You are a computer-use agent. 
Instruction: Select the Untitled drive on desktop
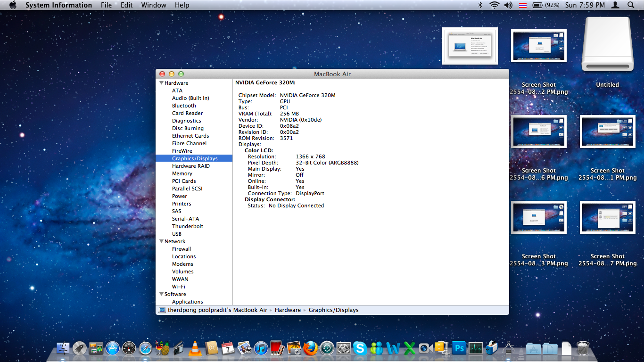tap(607, 44)
